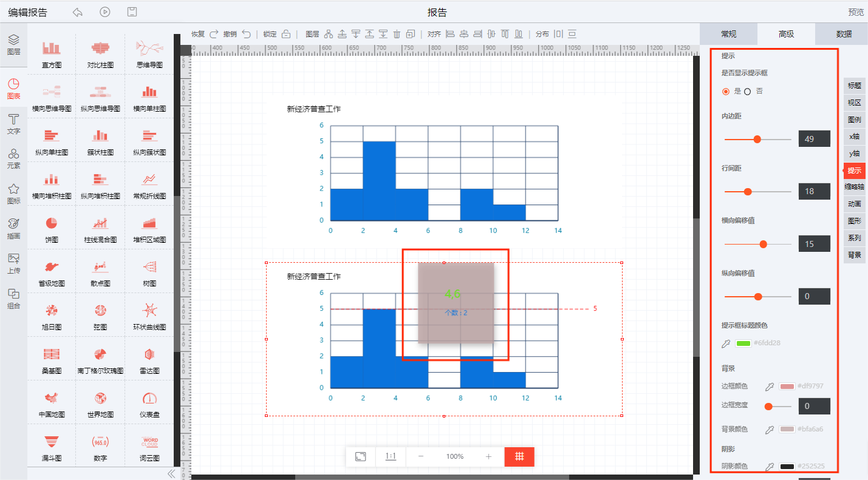Click the 预览 preview link

click(856, 12)
